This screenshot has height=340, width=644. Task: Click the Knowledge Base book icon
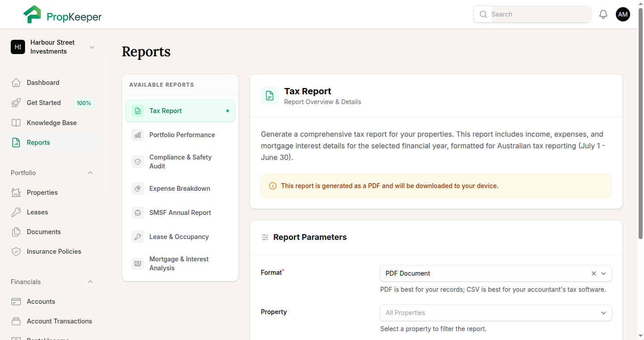[16, 123]
